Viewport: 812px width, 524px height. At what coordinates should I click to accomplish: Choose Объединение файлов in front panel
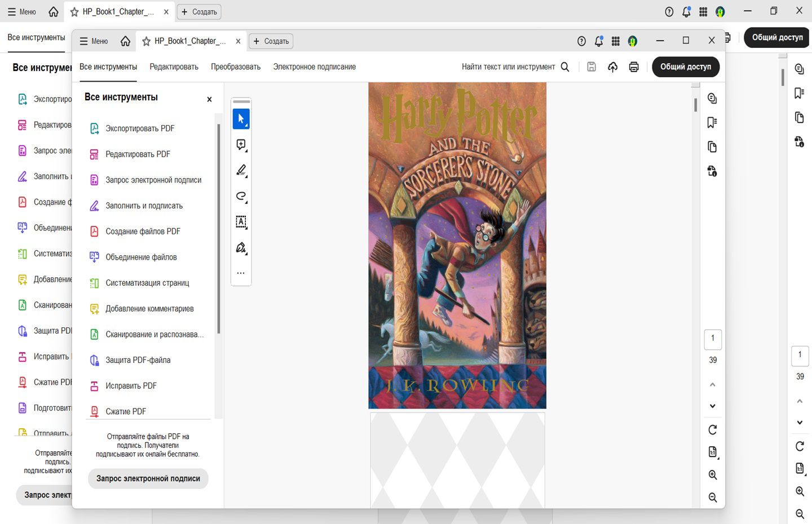click(x=142, y=257)
